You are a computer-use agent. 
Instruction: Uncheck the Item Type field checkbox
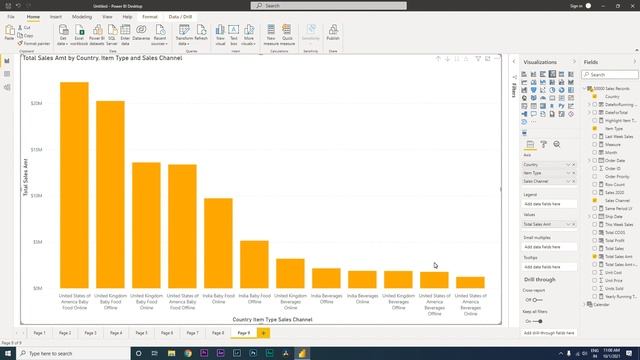[x=595, y=128]
